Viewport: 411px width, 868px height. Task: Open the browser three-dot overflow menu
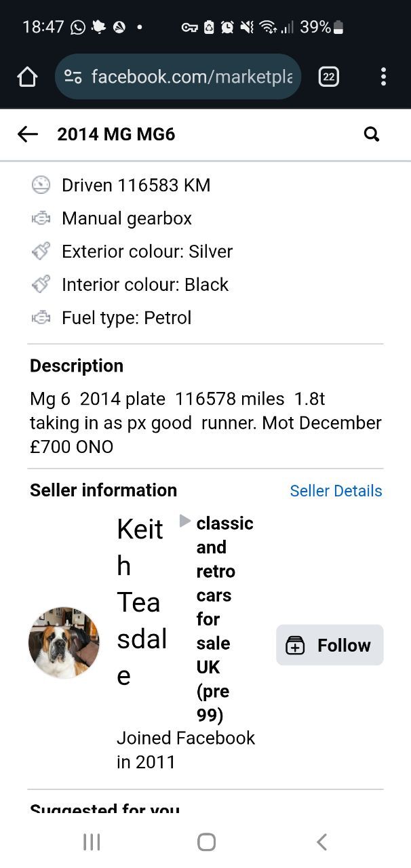(383, 77)
